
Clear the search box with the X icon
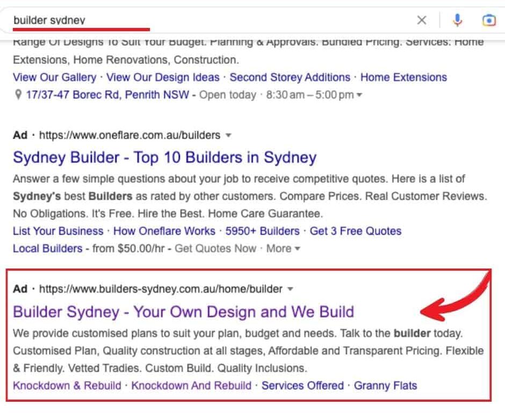point(422,20)
